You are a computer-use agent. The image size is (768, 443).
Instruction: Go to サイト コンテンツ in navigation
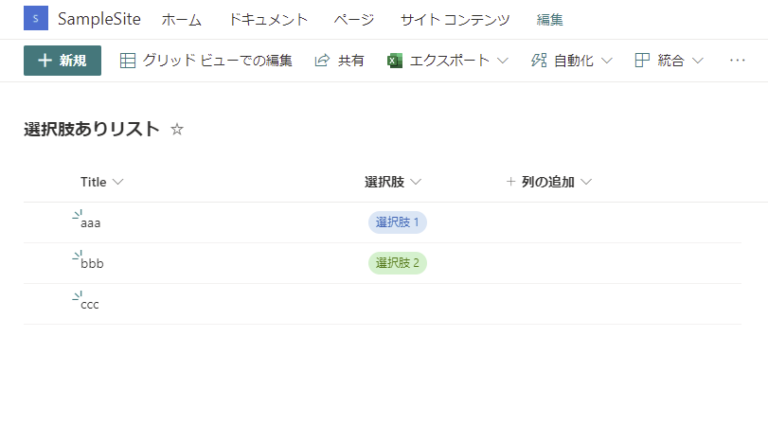point(455,20)
